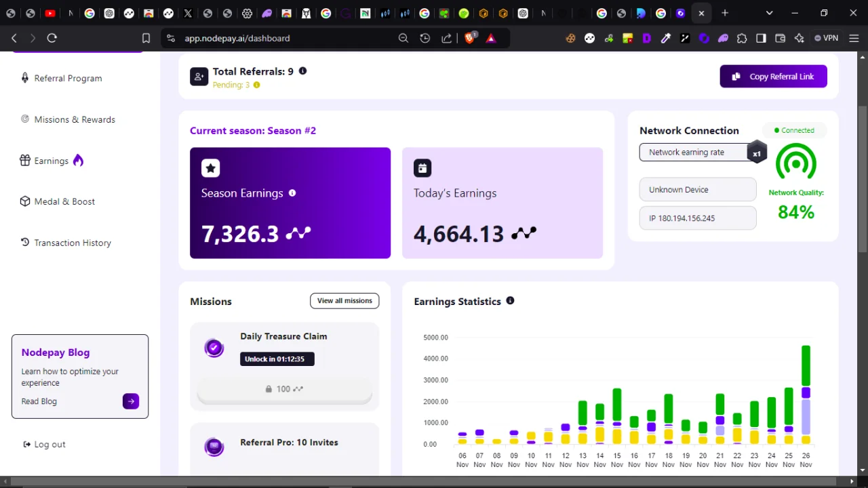Click the cube icon beside Medal & Boost

pos(25,201)
